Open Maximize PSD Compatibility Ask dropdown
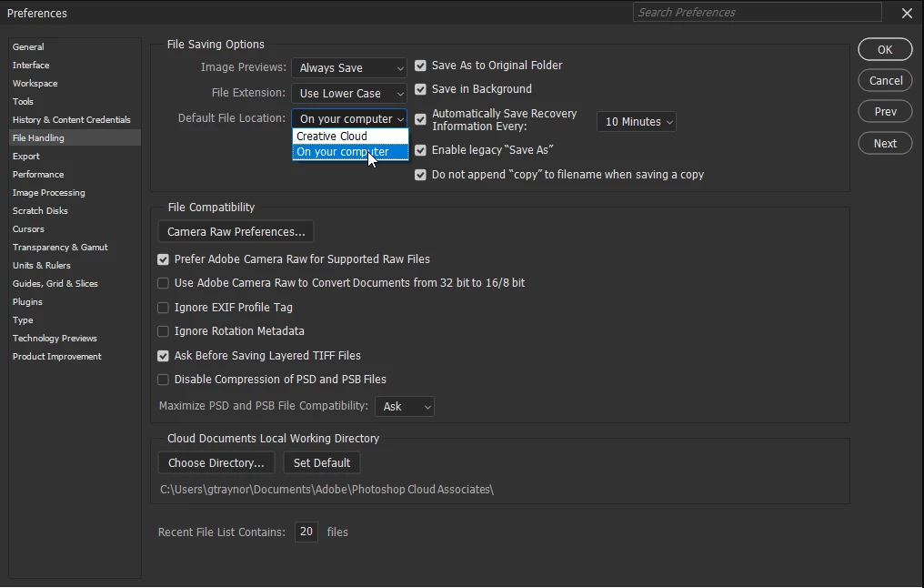This screenshot has height=588, width=924. [405, 406]
